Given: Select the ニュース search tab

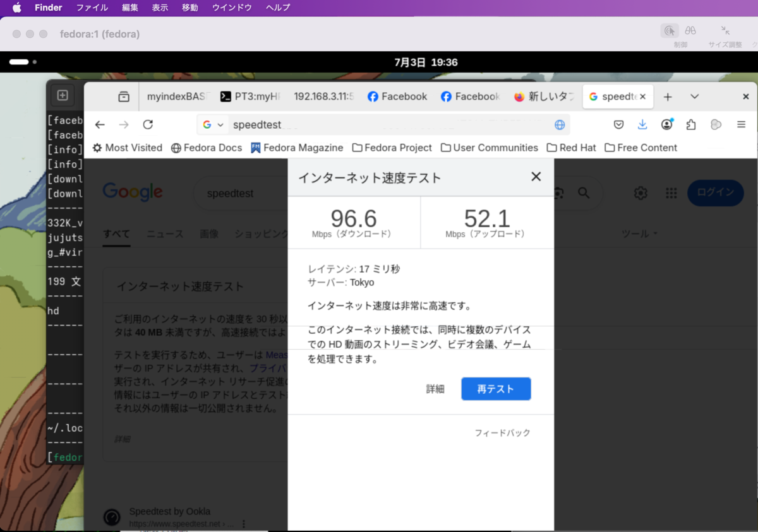Looking at the screenshot, I should coord(165,233).
